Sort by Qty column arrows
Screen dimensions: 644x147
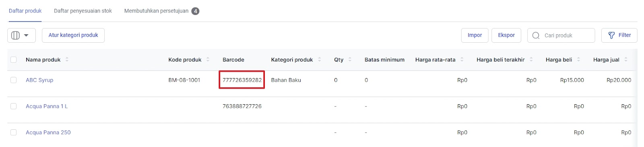tap(350, 60)
